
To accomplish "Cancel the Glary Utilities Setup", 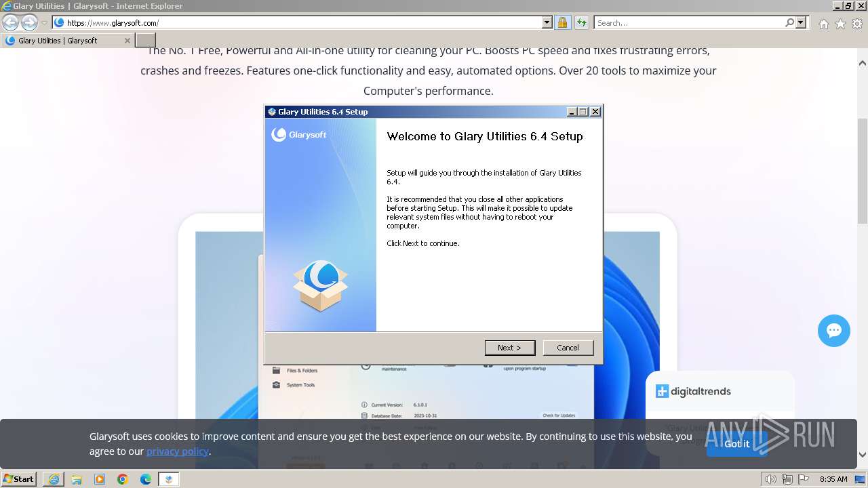I will tap(568, 348).
